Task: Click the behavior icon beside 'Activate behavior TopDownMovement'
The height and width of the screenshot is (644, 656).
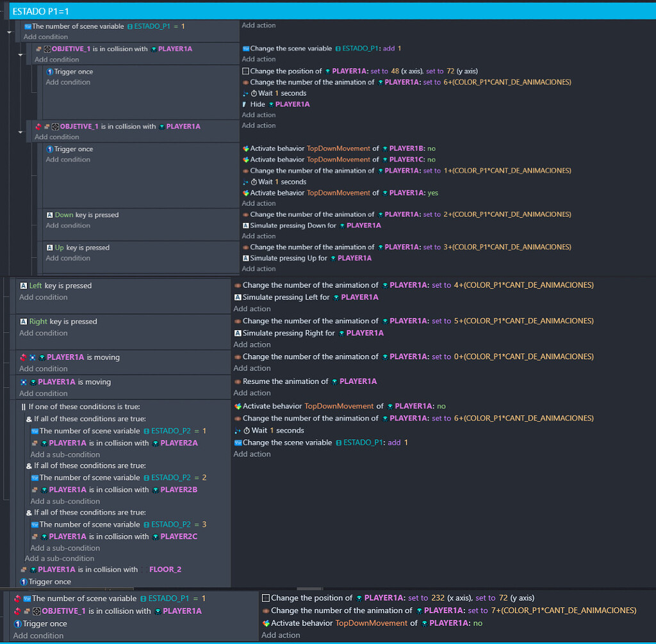Action: (x=245, y=148)
